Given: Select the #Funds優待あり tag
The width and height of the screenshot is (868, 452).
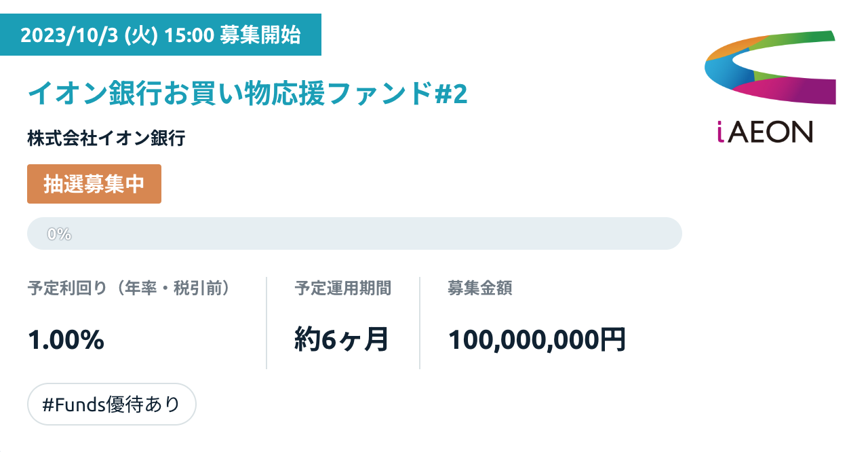Looking at the screenshot, I should tap(111, 404).
